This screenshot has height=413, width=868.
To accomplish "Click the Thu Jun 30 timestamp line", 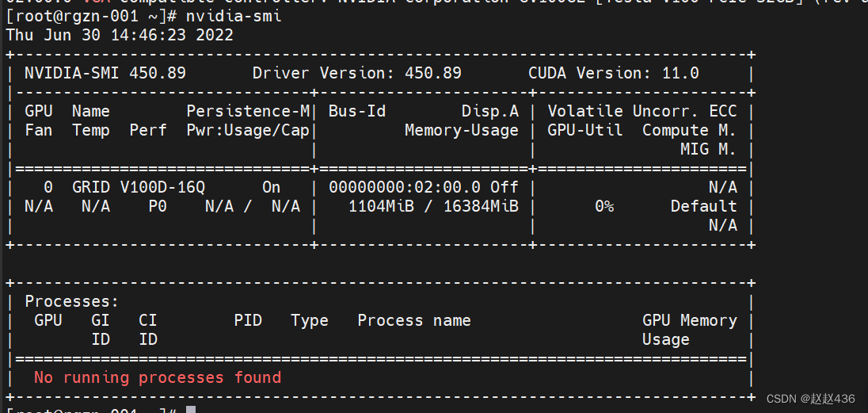I will pyautogui.click(x=120, y=35).
